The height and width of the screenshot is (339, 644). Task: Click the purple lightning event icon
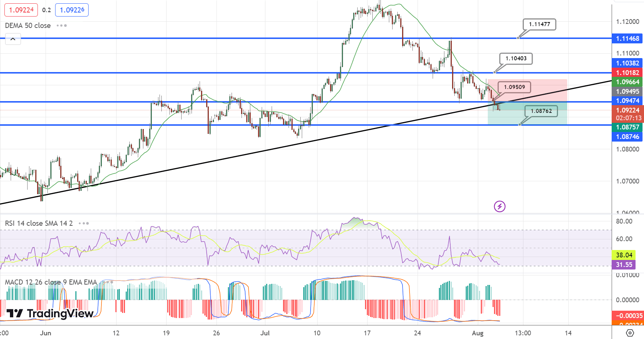(x=500, y=206)
